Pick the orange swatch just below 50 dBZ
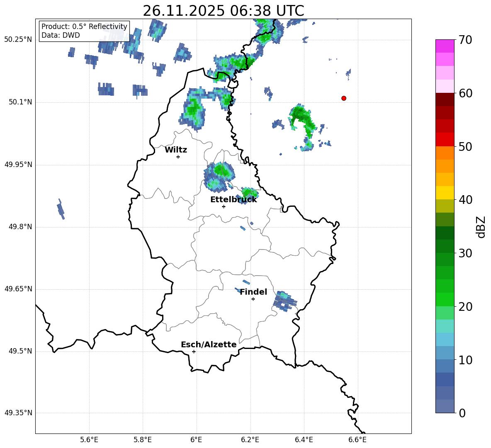The width and height of the screenshot is (491, 448). [445, 153]
